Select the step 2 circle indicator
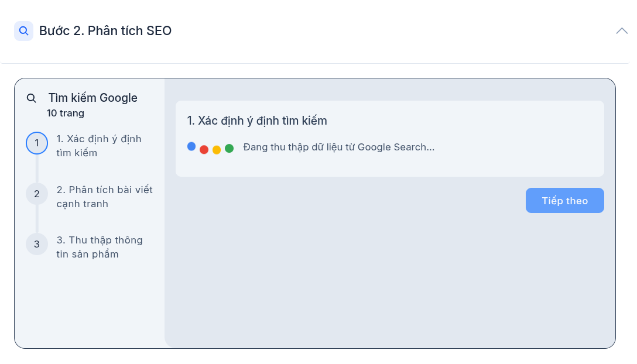Viewport: 637px width, 364px height. [37, 194]
